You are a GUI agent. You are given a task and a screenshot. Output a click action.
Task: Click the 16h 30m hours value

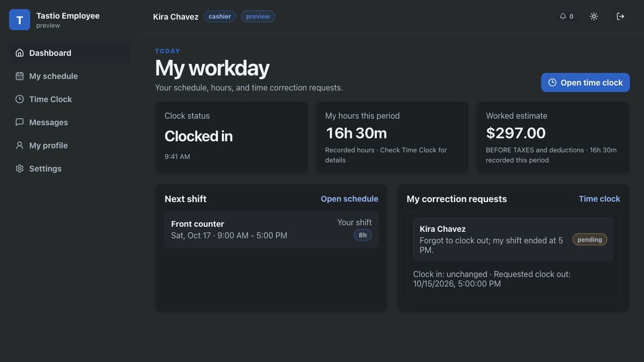point(356,133)
